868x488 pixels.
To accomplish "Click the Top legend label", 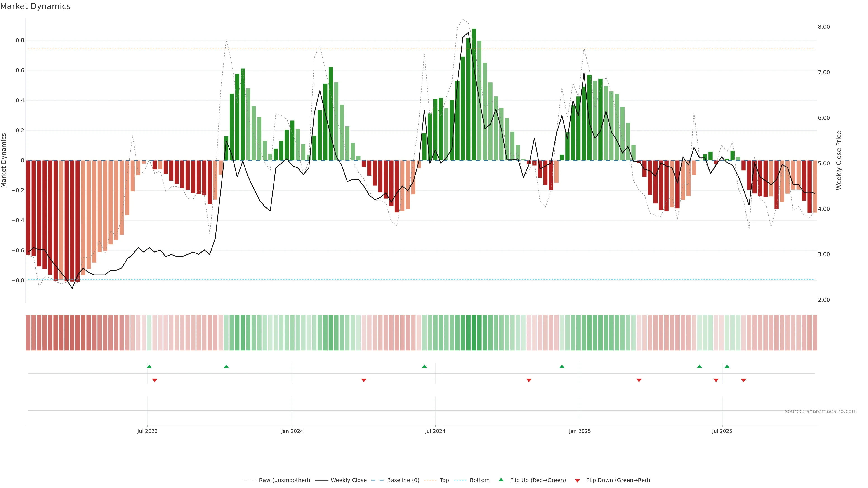I will click(444, 480).
